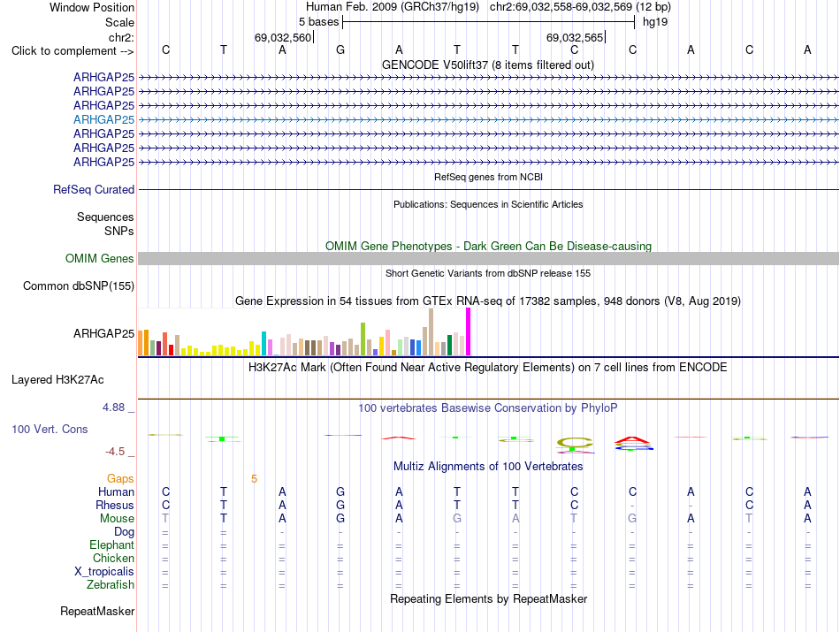Open 'Repeating Elements by RepeatMasker' title
840x632 pixels.
pyautogui.click(x=489, y=598)
